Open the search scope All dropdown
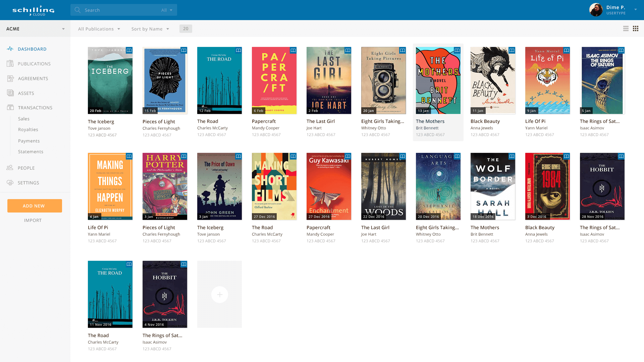Image resolution: width=644 pixels, height=362 pixels. [x=167, y=10]
